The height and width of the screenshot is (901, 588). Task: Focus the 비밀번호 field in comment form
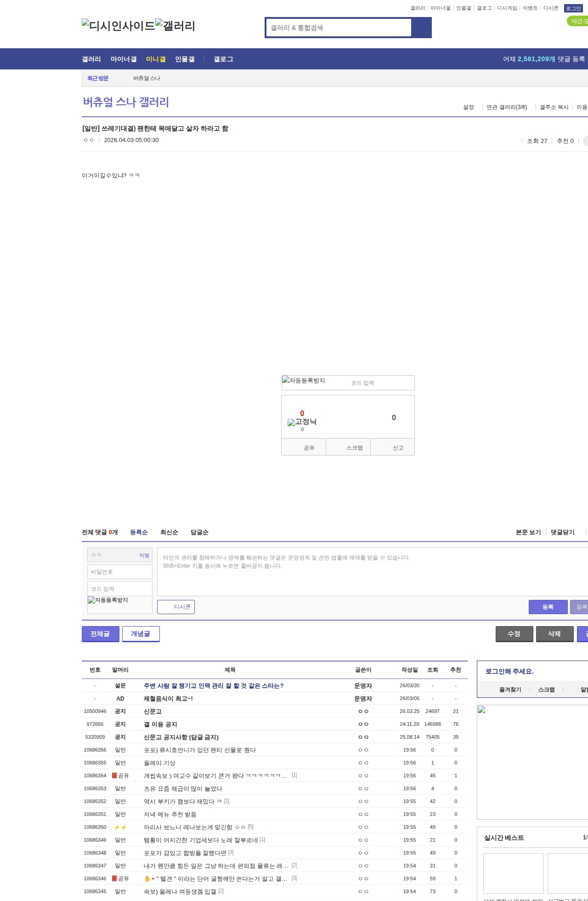pyautogui.click(x=120, y=572)
